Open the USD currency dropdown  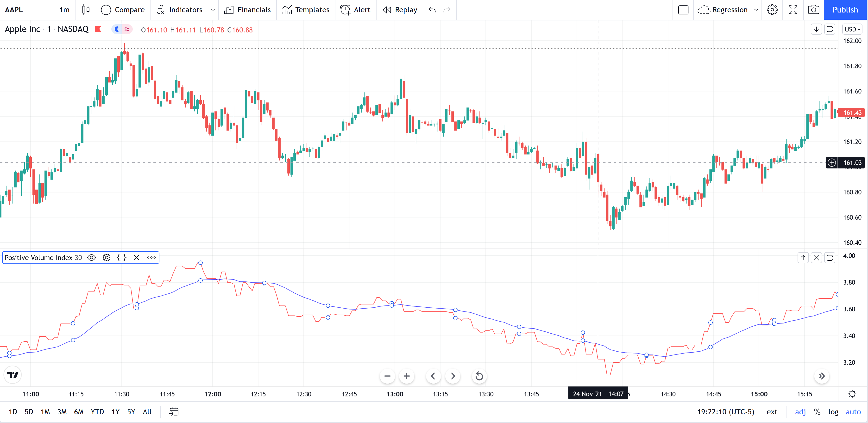[x=852, y=29]
